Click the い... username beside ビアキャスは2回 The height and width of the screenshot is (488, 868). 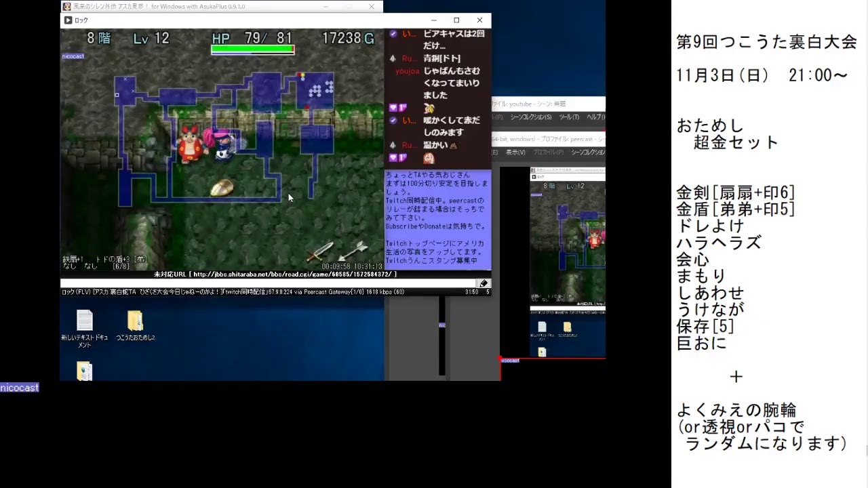(x=409, y=33)
